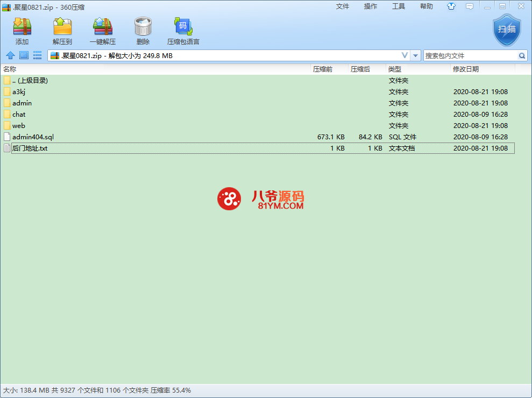The image size is (532, 398).
Task: Open the 文件 (File) menu
Action: point(342,6)
